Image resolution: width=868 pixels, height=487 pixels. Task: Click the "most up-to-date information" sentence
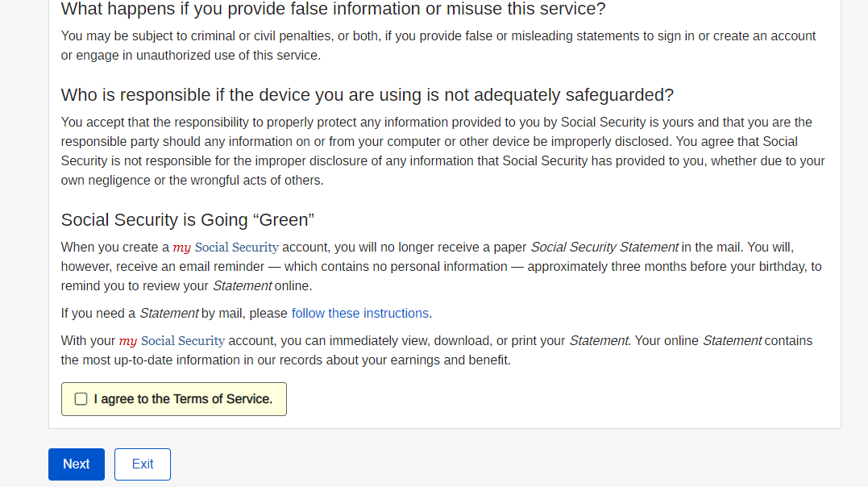[x=285, y=360]
